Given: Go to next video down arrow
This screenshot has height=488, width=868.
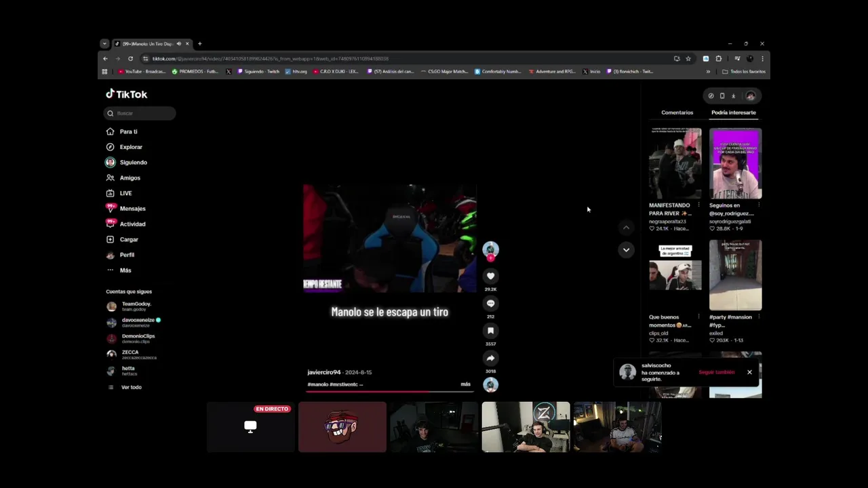Looking at the screenshot, I should (626, 249).
